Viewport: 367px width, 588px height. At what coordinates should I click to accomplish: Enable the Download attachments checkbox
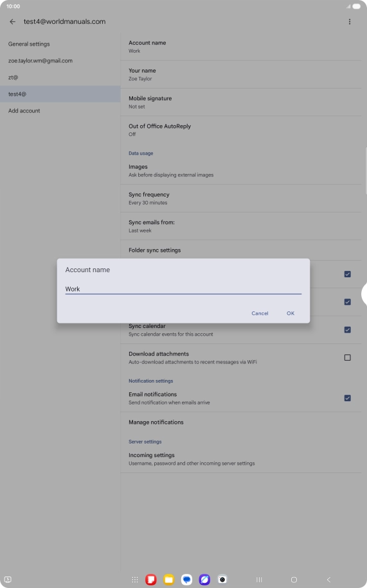[348, 358]
